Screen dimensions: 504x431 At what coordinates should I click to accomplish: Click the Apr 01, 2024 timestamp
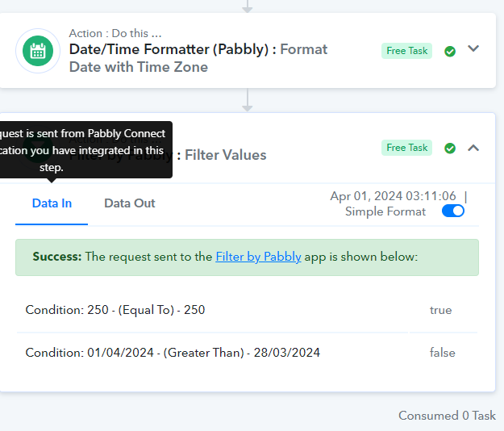pos(393,196)
